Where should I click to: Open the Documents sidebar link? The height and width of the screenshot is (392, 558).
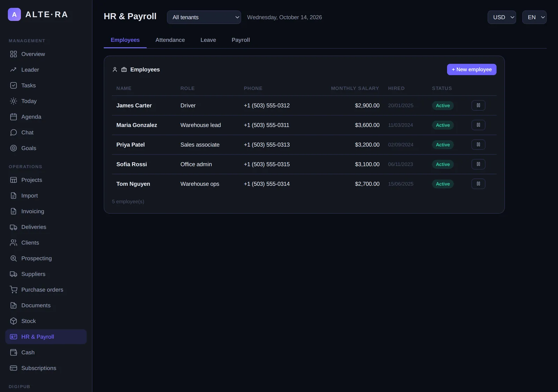tap(46, 305)
